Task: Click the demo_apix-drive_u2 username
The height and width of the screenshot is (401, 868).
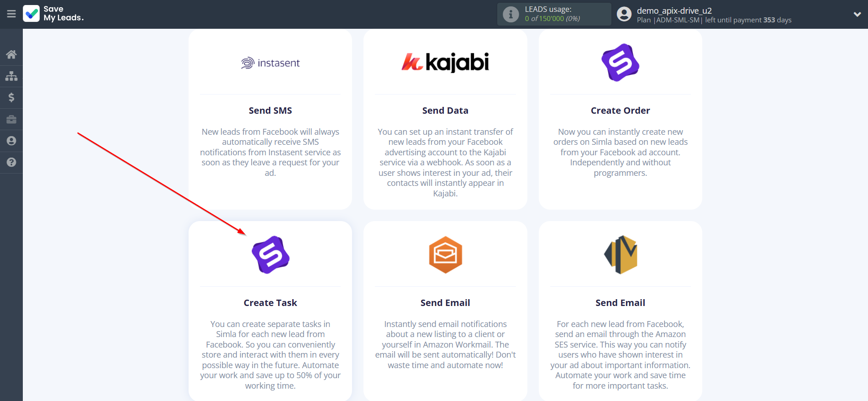Action: (674, 11)
